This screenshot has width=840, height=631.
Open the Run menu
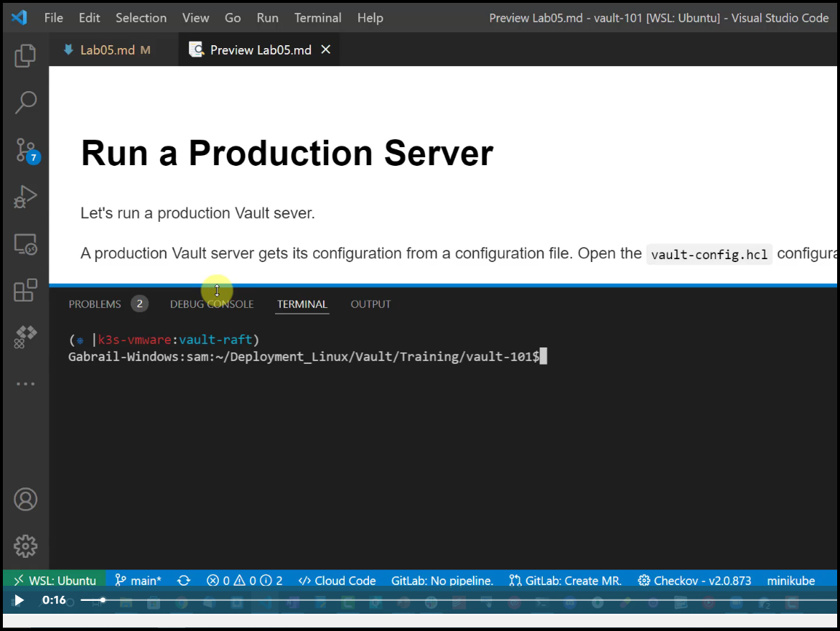pyautogui.click(x=267, y=18)
